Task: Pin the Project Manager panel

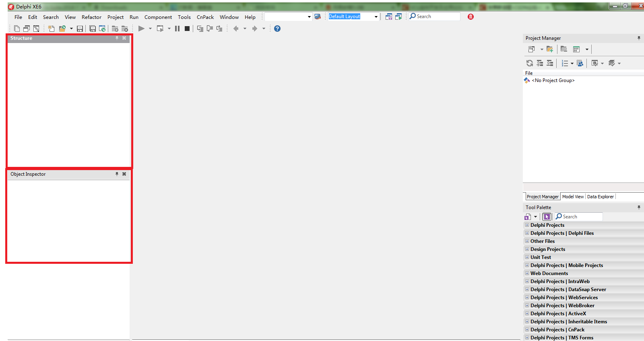Action: click(639, 38)
